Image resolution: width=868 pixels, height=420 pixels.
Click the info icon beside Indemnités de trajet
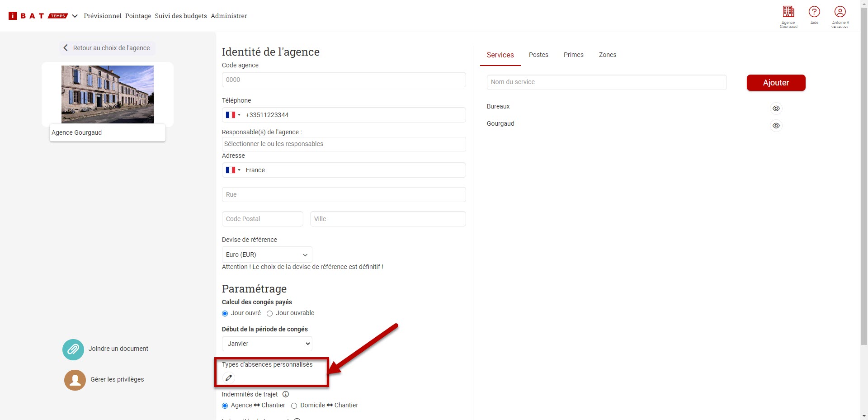tap(286, 394)
